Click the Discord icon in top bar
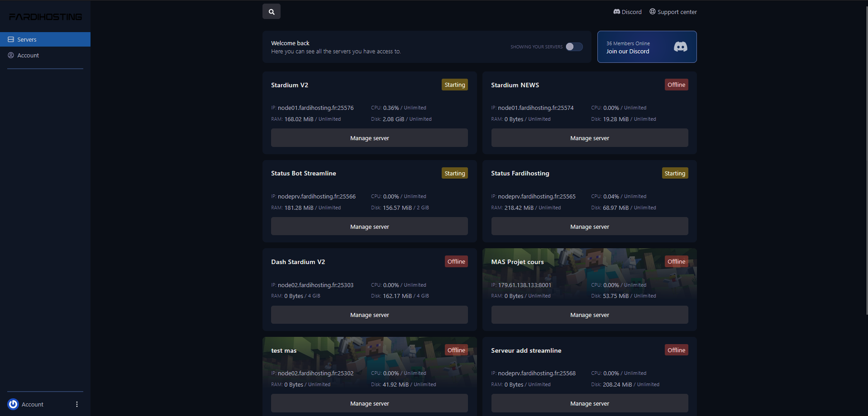 pos(616,12)
